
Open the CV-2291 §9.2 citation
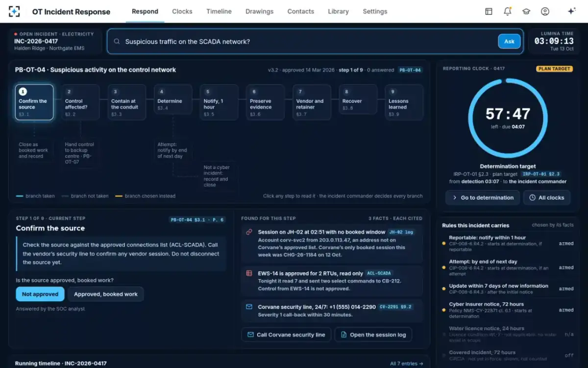point(396,307)
